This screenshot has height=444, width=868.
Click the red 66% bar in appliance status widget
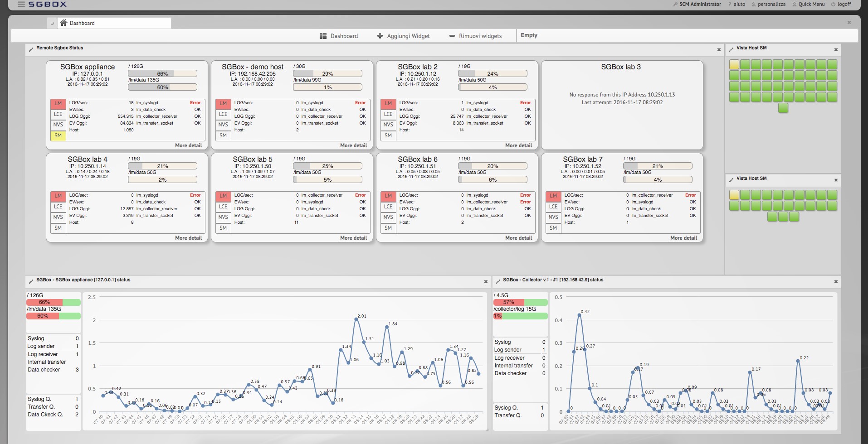pos(44,302)
